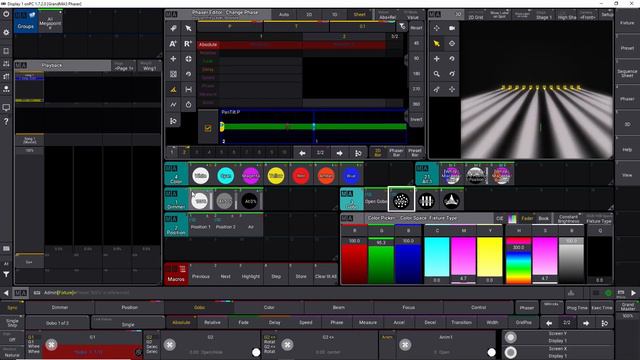The width and height of the screenshot is (640, 360).
Task: Click the orbit rotate icon in 3D window
Action: click(452, 59)
